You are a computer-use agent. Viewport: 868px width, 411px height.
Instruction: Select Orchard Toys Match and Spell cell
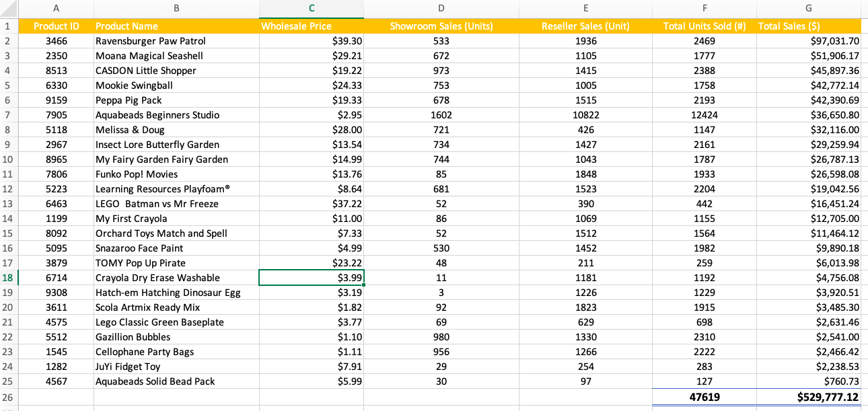pos(176,233)
